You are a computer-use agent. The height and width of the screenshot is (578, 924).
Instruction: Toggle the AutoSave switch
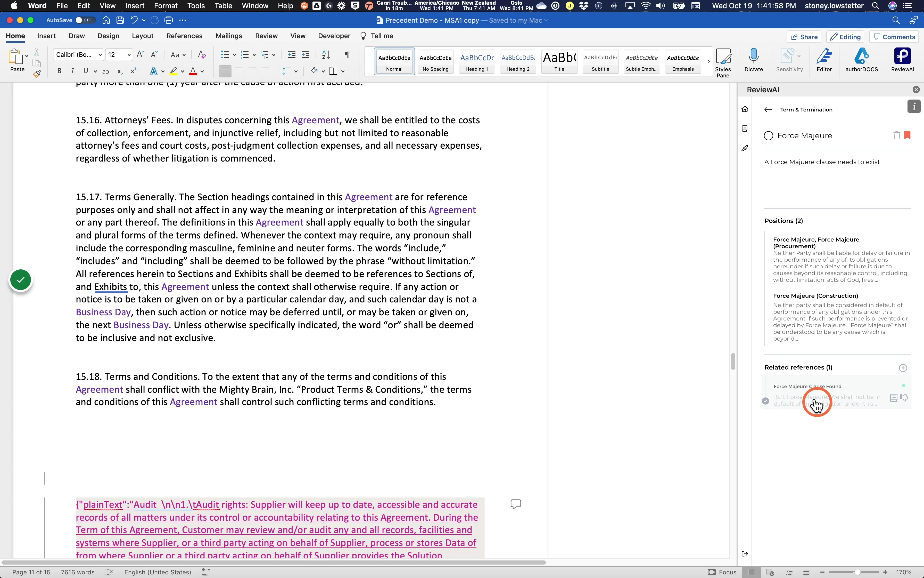[x=85, y=20]
